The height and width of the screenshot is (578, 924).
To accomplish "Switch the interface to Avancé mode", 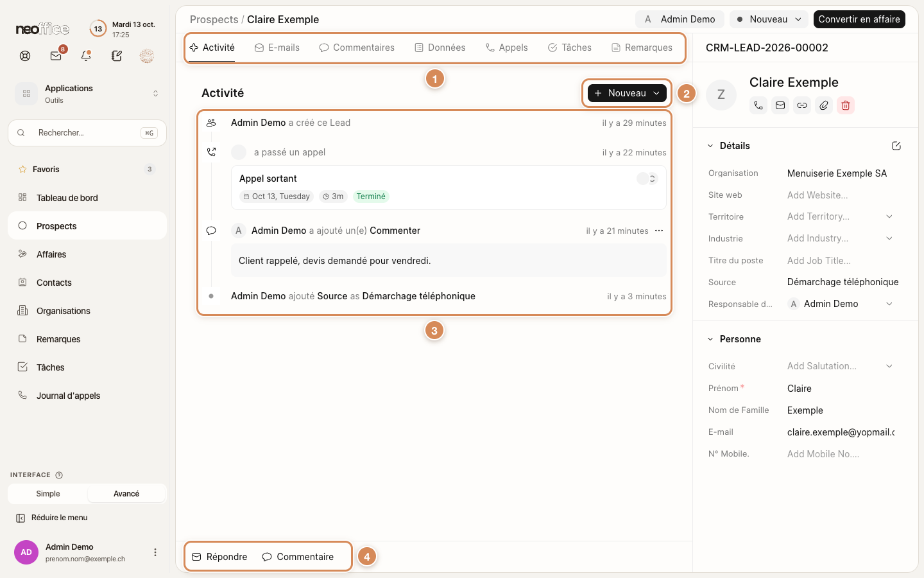I will tap(126, 494).
